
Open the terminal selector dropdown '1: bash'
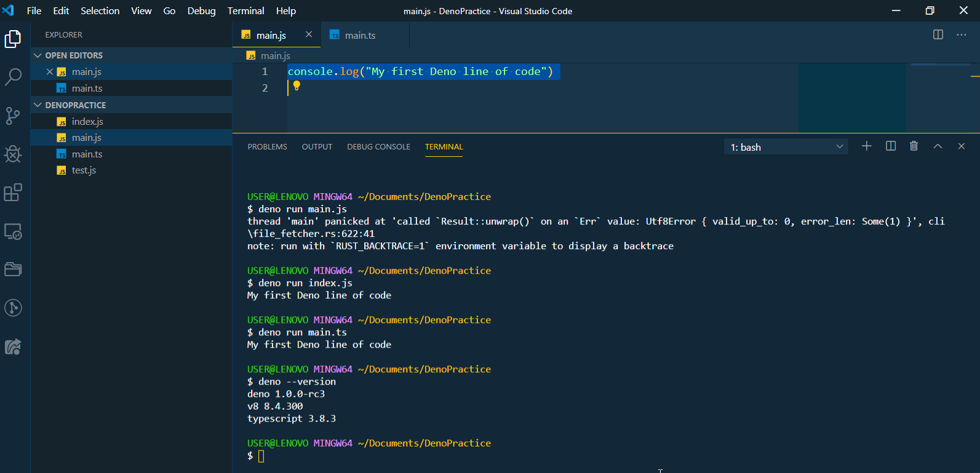pyautogui.click(x=786, y=147)
